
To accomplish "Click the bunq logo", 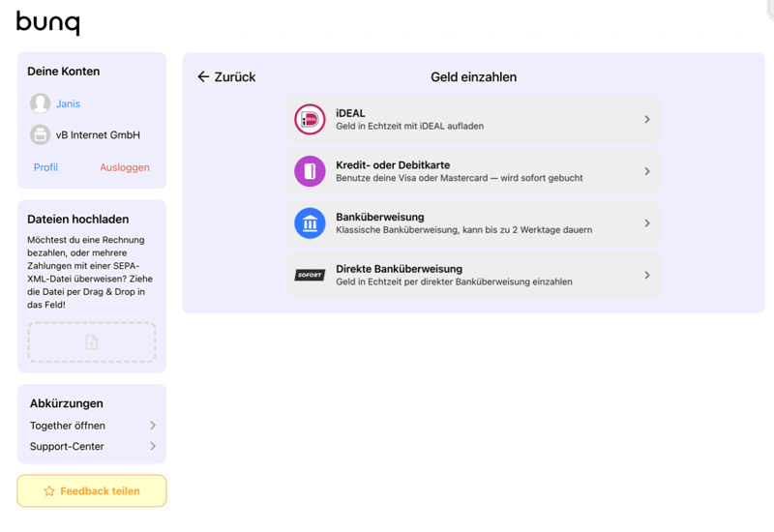I will coord(48,22).
